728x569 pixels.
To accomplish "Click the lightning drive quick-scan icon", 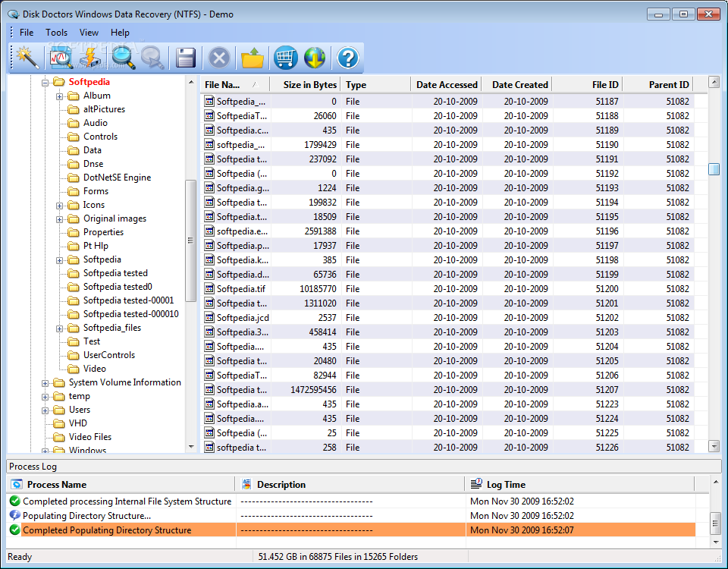I will point(90,58).
